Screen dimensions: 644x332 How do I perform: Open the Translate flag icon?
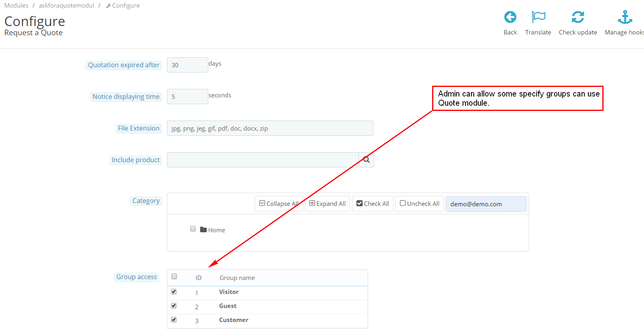tap(538, 17)
